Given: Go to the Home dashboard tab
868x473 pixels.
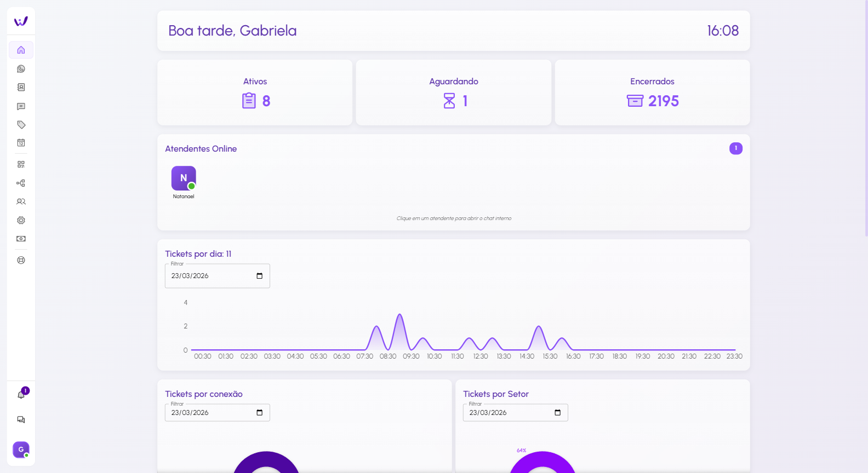Looking at the screenshot, I should (21, 50).
